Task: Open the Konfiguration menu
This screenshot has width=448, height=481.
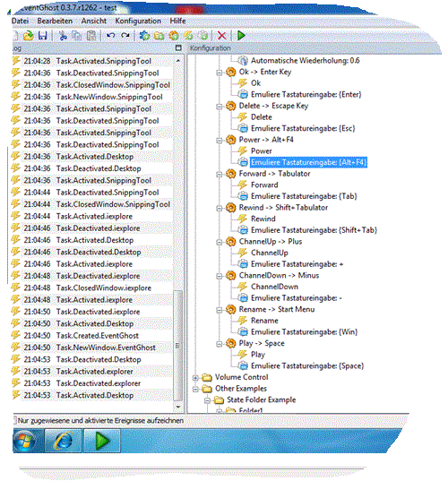Action: pos(138,21)
